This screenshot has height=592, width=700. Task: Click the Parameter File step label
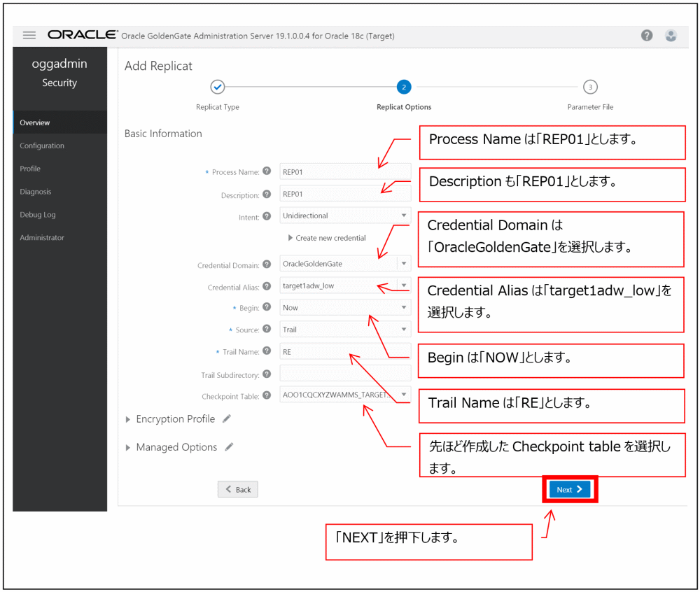(590, 107)
